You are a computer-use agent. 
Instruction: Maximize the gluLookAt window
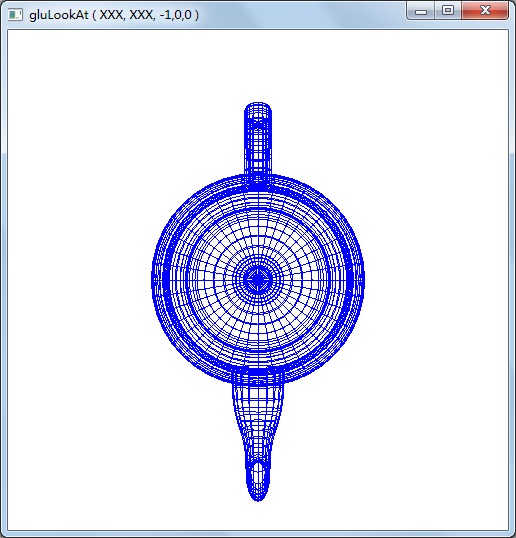(448, 11)
